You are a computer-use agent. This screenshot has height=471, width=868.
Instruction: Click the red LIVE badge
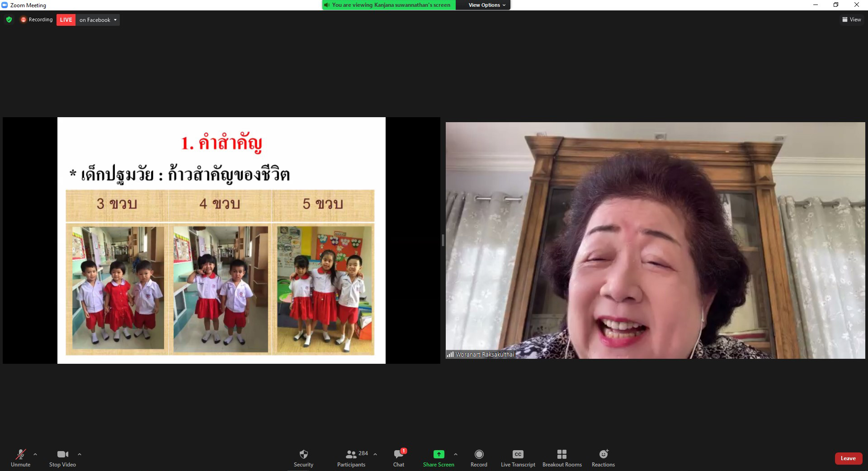click(x=66, y=20)
